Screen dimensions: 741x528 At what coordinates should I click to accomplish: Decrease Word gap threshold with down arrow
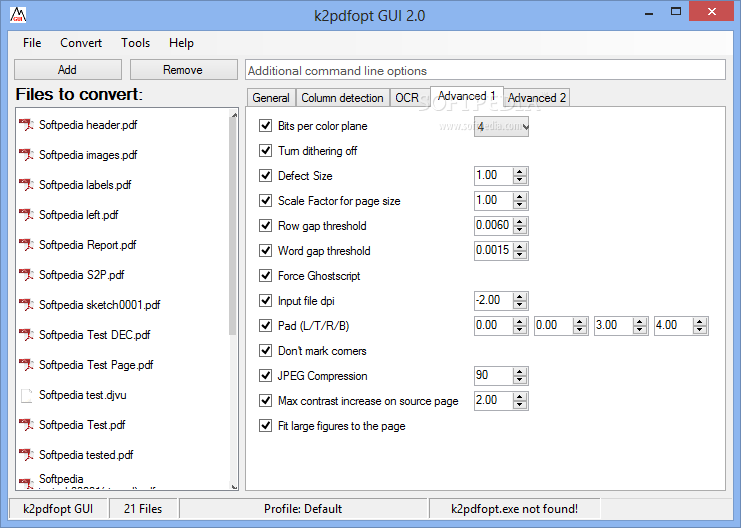coord(520,255)
